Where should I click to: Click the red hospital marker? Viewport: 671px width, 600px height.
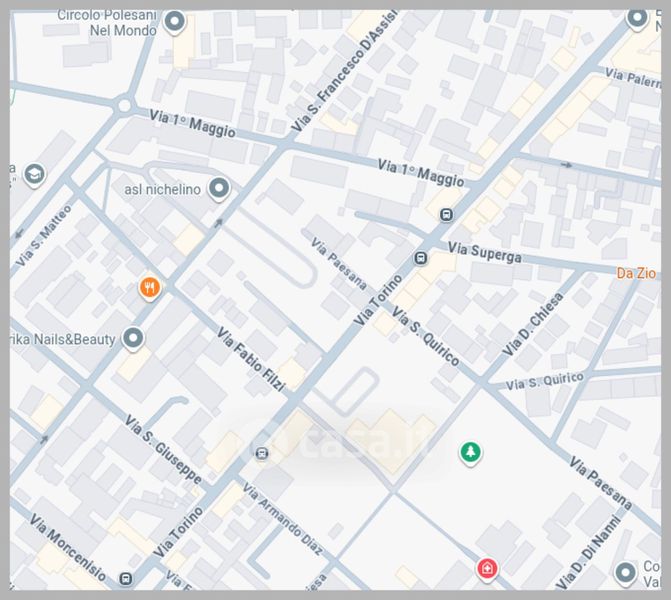[x=487, y=569]
